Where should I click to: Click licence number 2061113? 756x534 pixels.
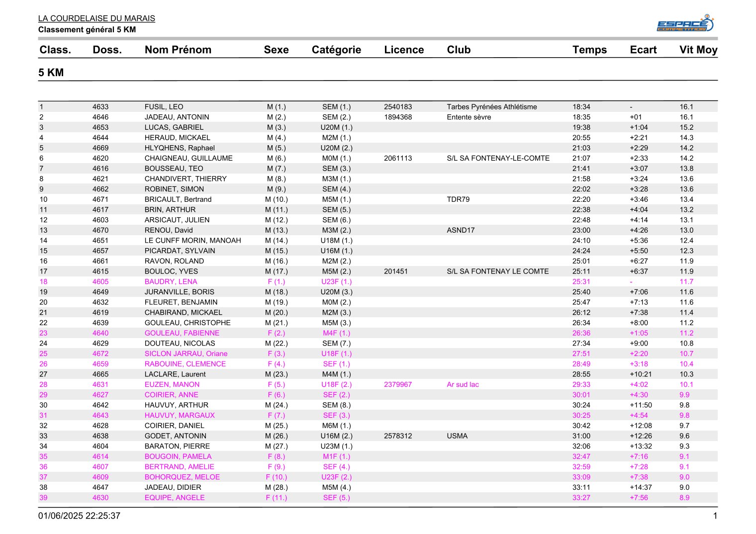[x=398, y=158]
